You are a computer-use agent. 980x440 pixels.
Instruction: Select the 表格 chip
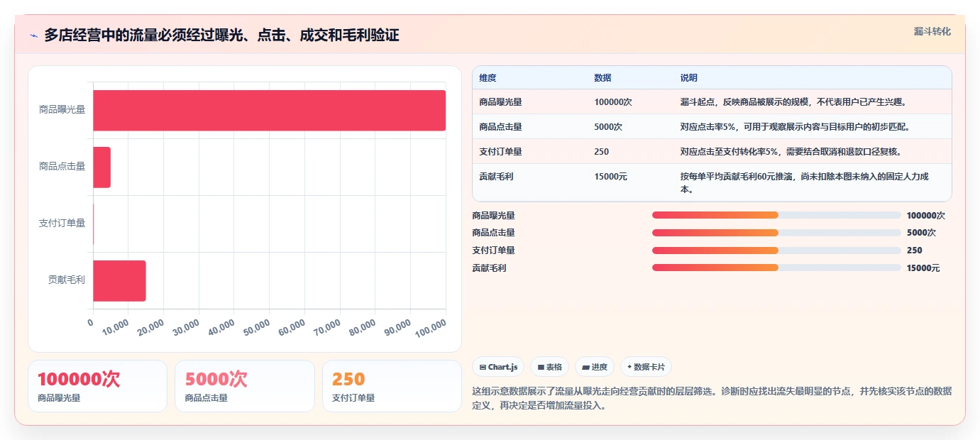pos(550,367)
